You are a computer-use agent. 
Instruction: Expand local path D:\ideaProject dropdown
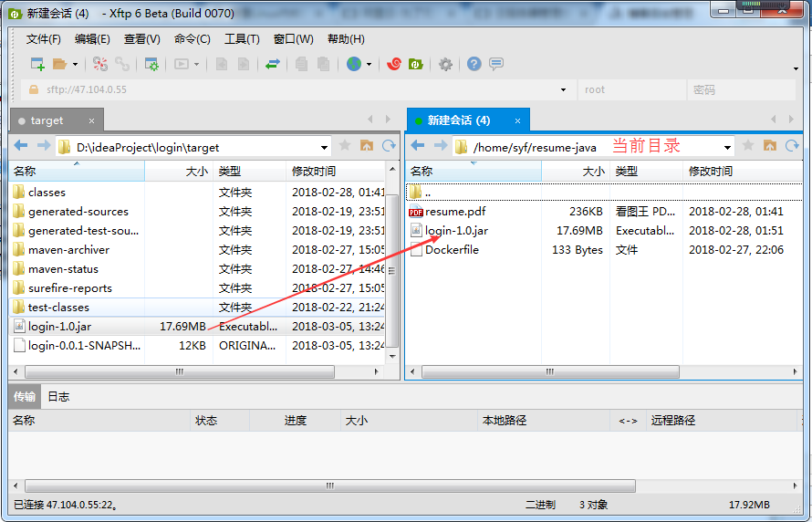[324, 148]
